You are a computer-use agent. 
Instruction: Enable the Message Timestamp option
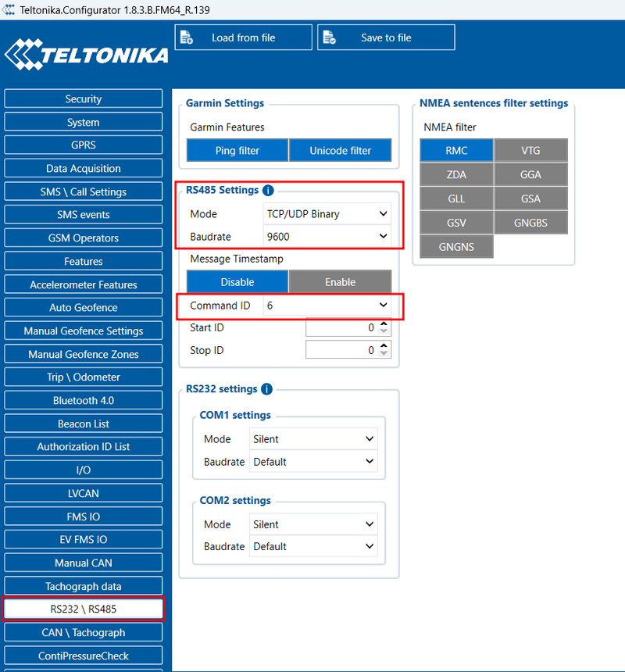point(340,281)
